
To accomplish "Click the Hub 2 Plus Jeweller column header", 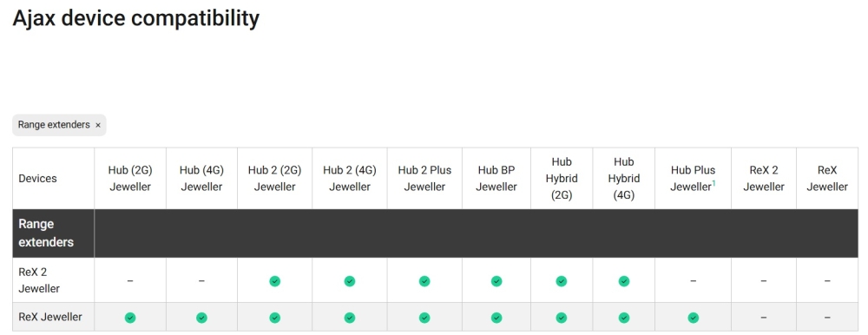I will [424, 178].
